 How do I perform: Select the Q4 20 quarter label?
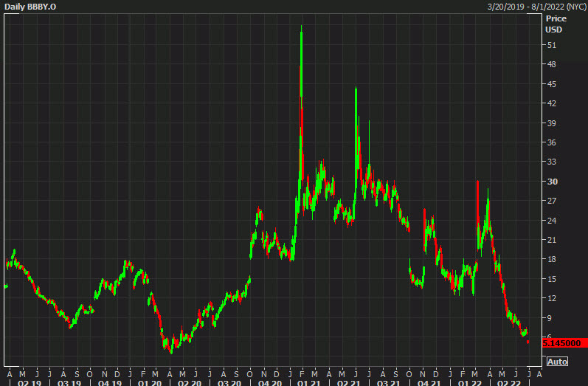[270, 383]
